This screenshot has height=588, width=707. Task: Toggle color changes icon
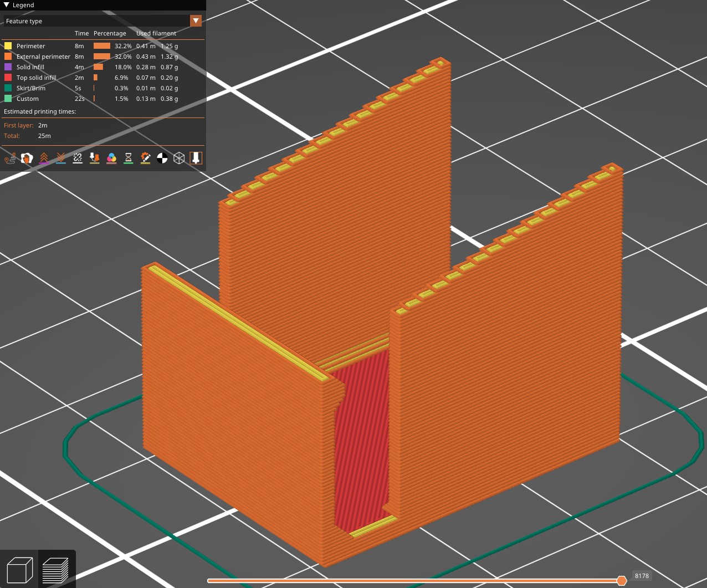111,158
